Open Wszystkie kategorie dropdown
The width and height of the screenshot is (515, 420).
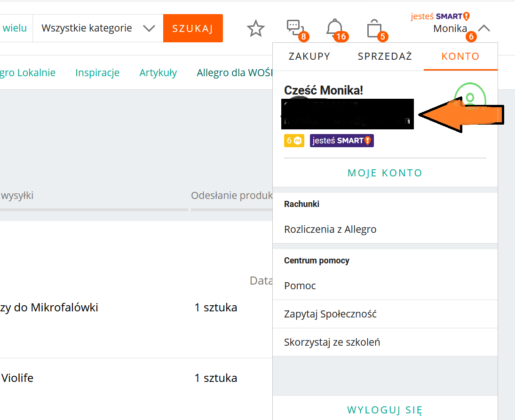click(x=98, y=28)
